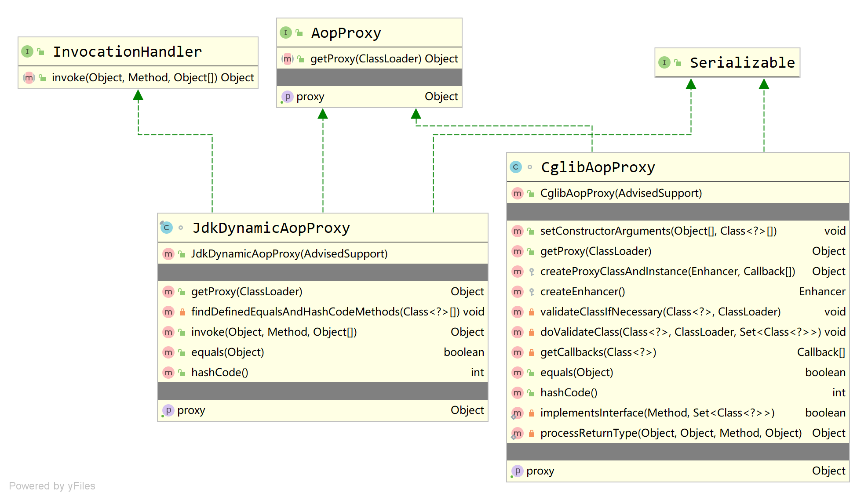The width and height of the screenshot is (868, 500).
Task: Click the method icon for setConstructorArguments
Action: point(518,231)
